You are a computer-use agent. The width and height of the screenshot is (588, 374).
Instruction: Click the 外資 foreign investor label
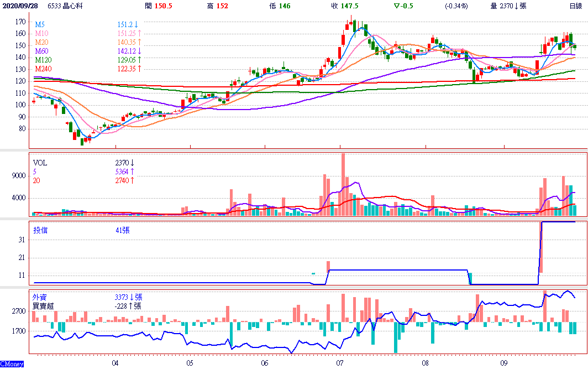coord(40,297)
